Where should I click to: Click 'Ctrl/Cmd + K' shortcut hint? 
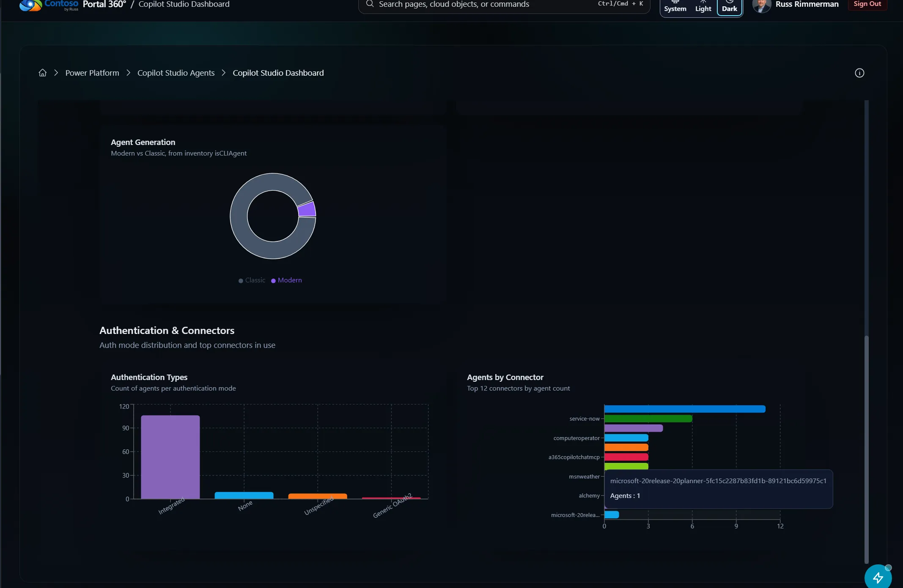620,3
